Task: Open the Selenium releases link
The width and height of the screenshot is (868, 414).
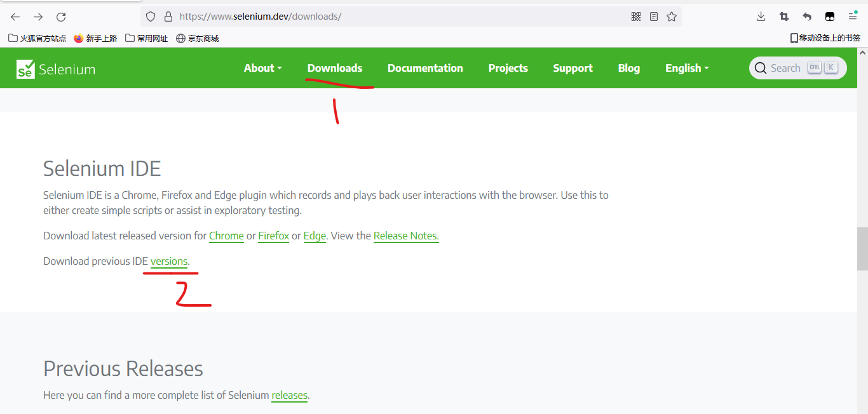Action: (289, 395)
